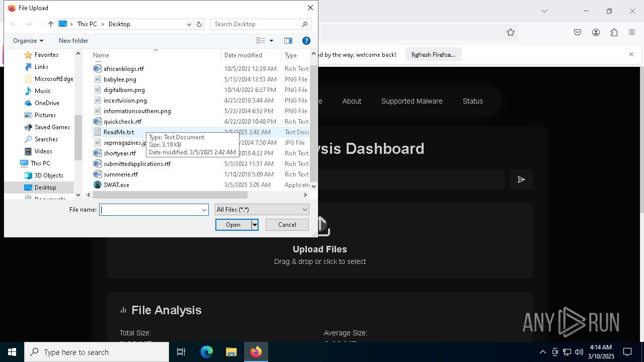Open Favorites in the navigation pane
Image resolution: width=644 pixels, height=362 pixels.
point(46,55)
